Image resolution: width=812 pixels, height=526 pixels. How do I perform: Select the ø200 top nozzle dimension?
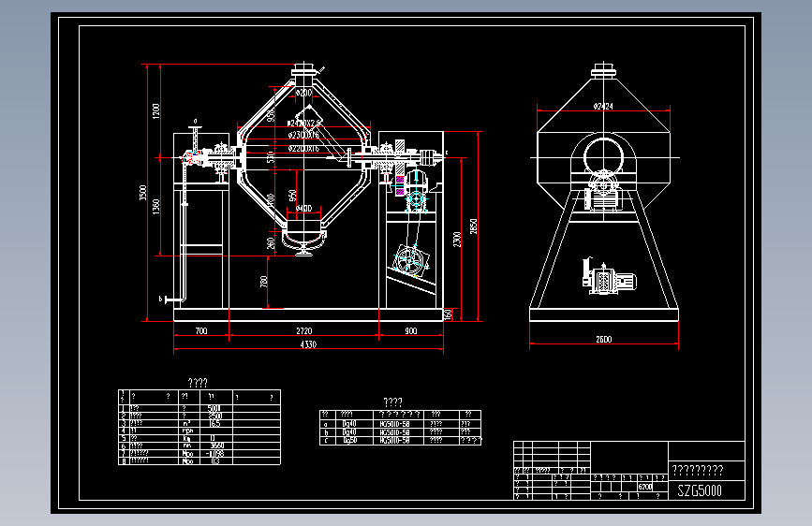(304, 93)
